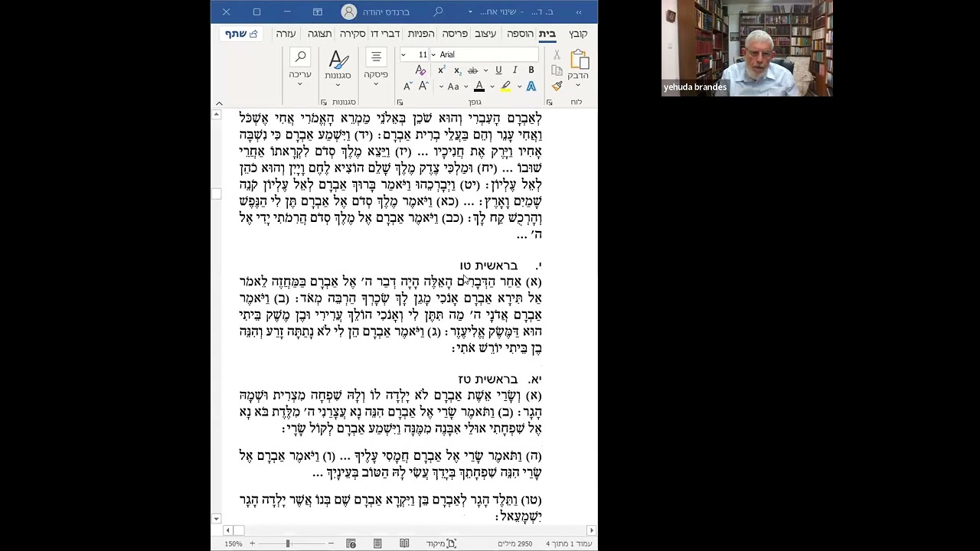This screenshot has height=551, width=980.
Task: Open the ribbon display options icon
Action: [318, 11]
